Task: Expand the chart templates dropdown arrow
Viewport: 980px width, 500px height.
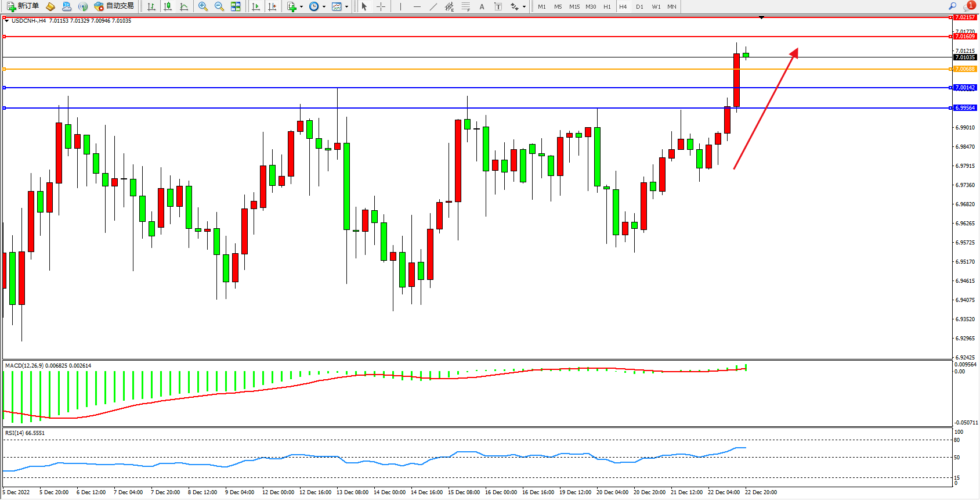Action: pos(347,7)
